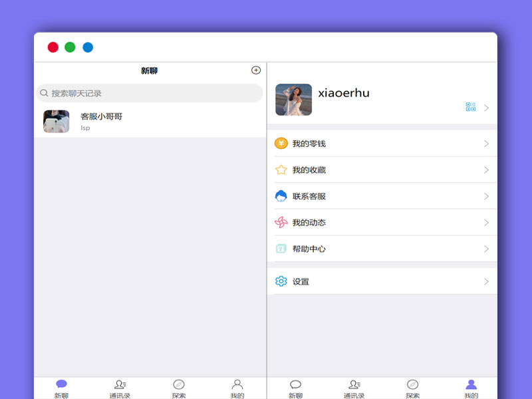Open the 客服小哥哥 conversation
The height and width of the screenshot is (399, 532).
(x=133, y=120)
